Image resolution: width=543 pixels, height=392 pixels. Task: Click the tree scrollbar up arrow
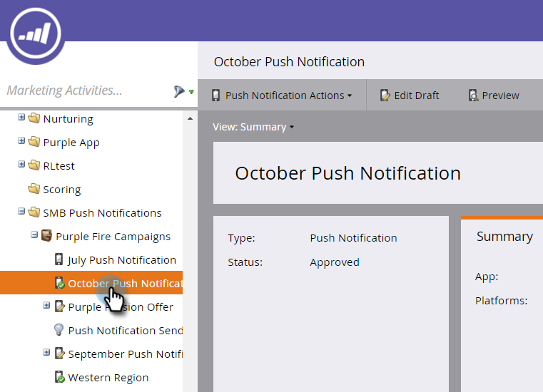(190, 119)
